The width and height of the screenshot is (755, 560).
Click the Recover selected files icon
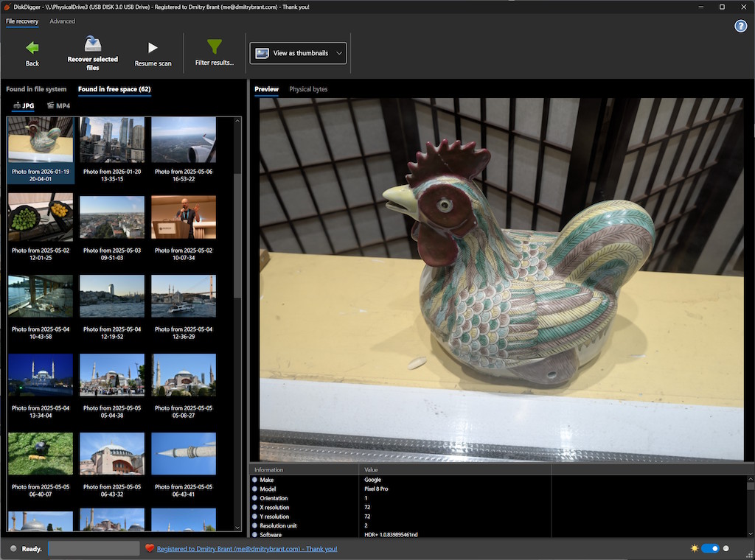coord(93,44)
